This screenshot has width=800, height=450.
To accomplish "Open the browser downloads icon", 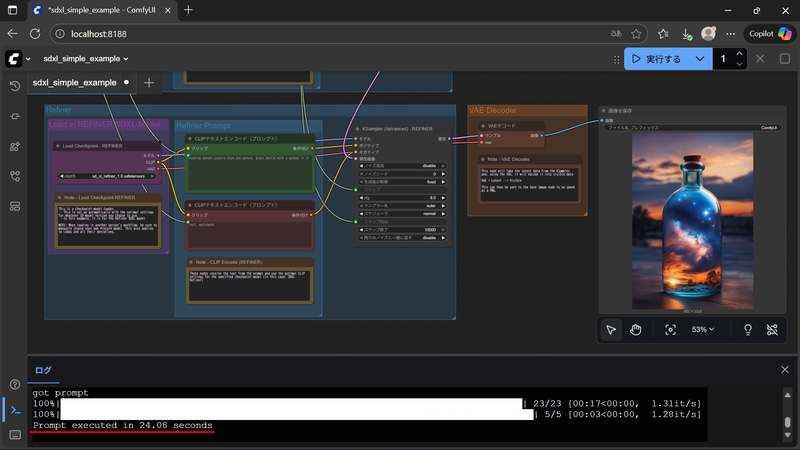I will (x=686, y=34).
